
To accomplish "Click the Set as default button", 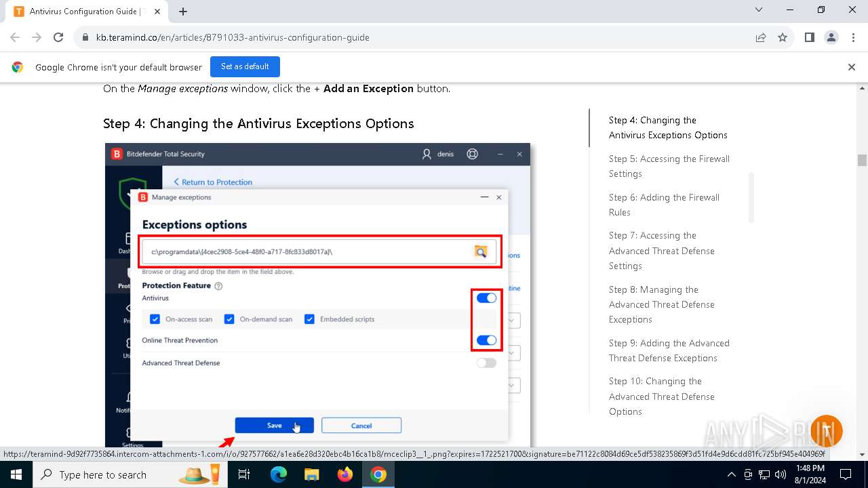I will [245, 66].
